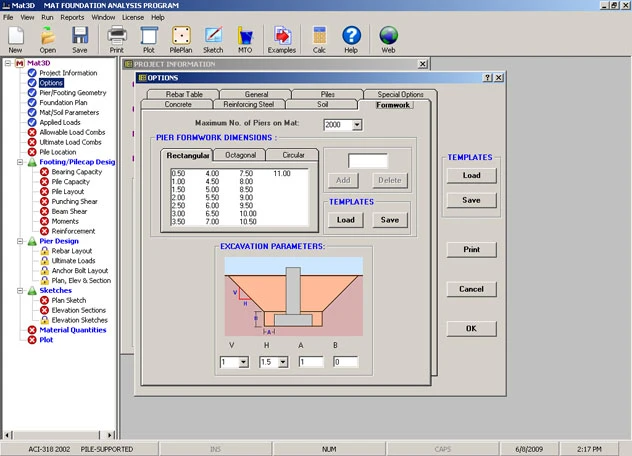Click the formwork dimension entry field
Viewport: 632px width, 456px height.
click(x=368, y=160)
